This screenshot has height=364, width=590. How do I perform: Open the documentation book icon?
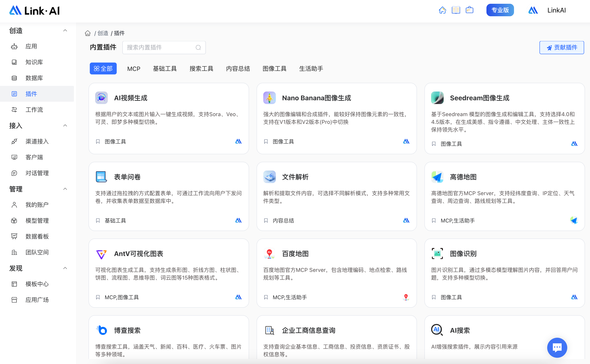(x=456, y=10)
